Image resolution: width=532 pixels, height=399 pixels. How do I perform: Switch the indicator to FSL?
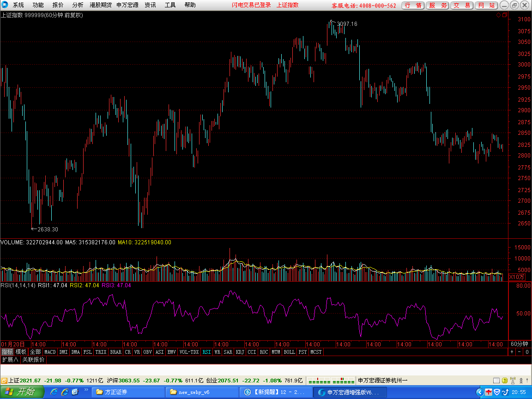(88, 352)
